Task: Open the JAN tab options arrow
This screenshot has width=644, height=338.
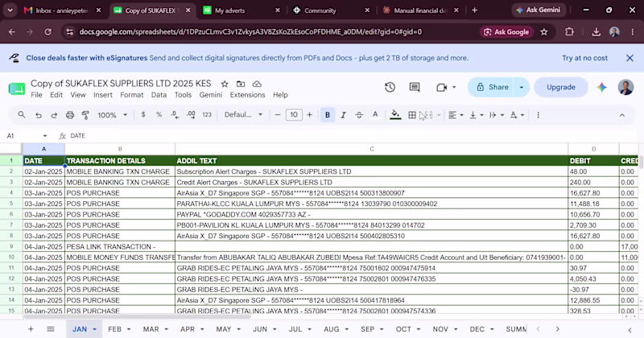Action: click(x=94, y=329)
